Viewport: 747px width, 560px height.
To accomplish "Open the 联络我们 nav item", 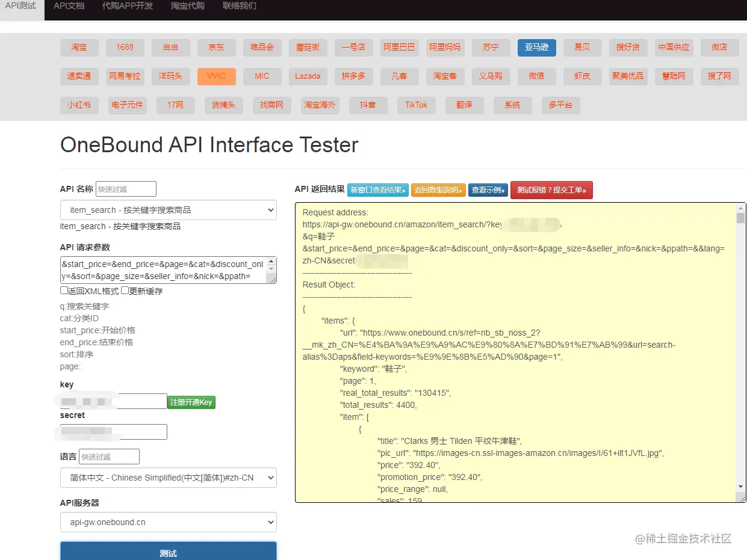I will [x=240, y=6].
